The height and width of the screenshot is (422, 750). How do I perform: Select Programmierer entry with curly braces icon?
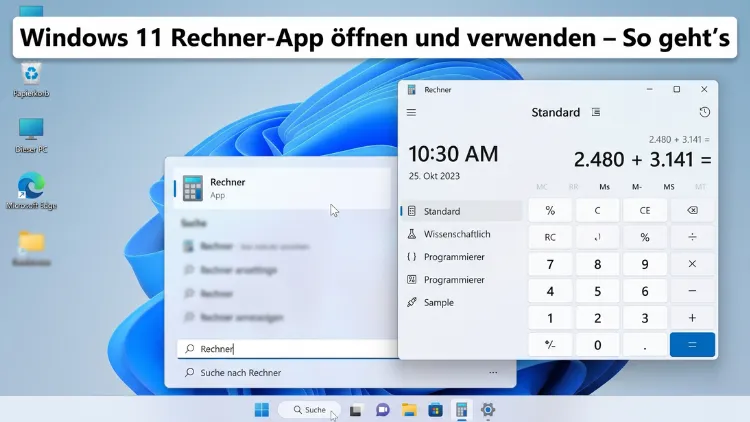[461, 257]
